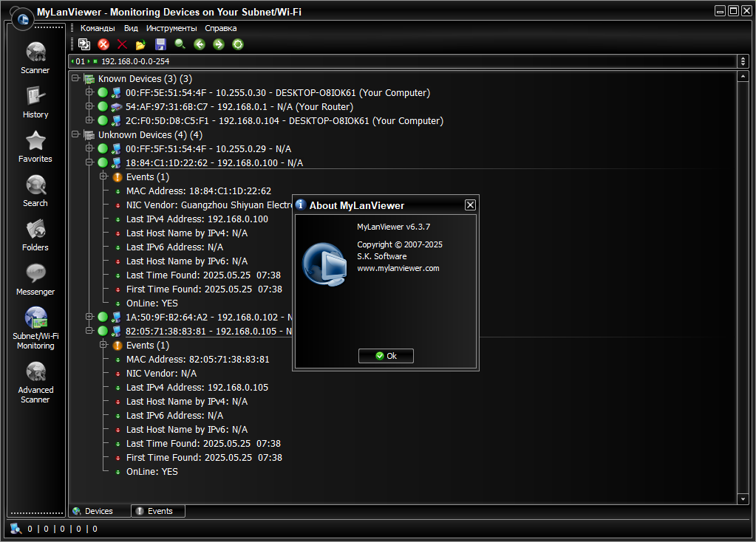Select device 00:FF:5E:51:54:4F row
The image size is (756, 542).
278,93
